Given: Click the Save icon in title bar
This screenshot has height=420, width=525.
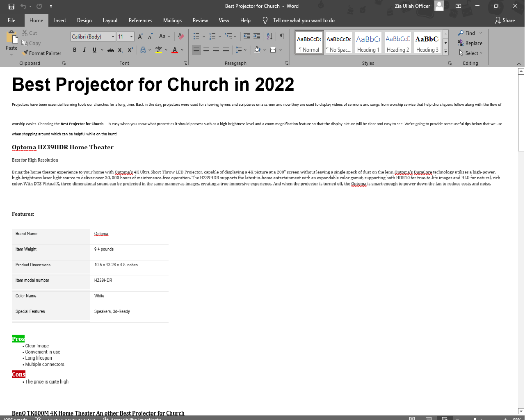Looking at the screenshot, I should (11, 6).
